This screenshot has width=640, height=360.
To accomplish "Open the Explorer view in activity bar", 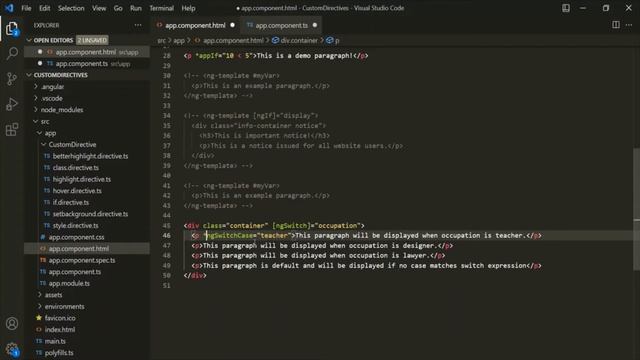I will (12, 29).
